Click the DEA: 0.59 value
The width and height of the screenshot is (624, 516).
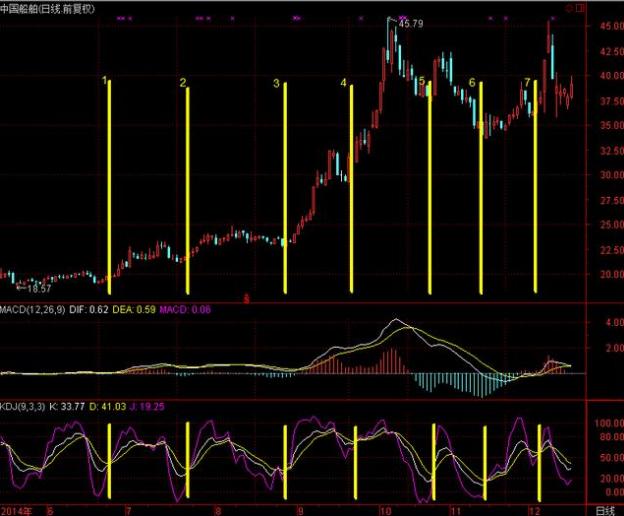click(x=134, y=310)
